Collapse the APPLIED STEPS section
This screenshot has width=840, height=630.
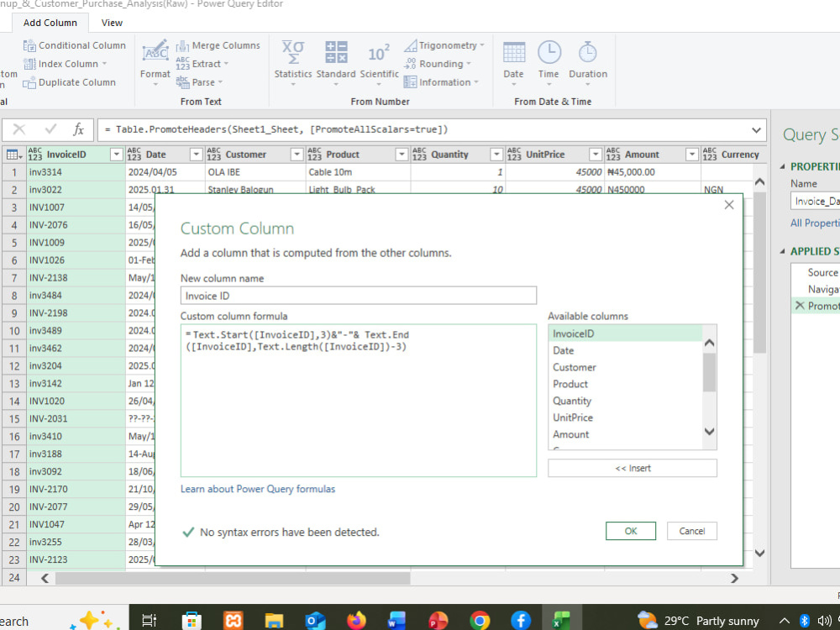(782, 251)
